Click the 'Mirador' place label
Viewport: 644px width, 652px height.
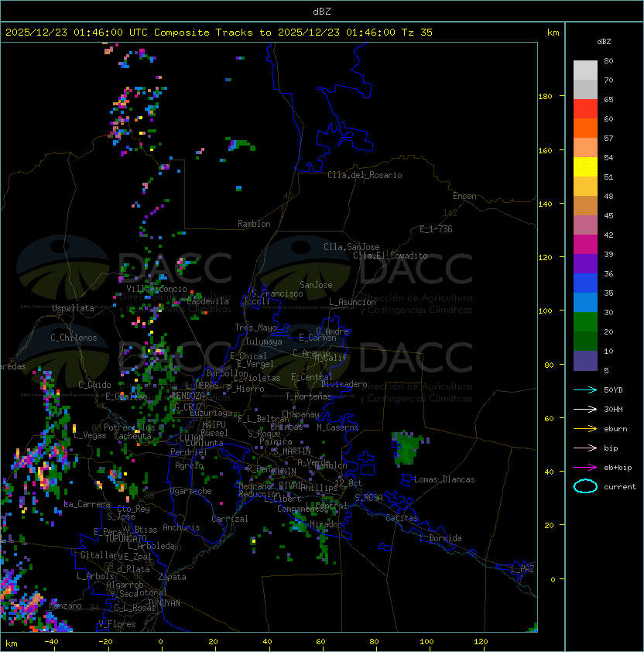tap(327, 524)
